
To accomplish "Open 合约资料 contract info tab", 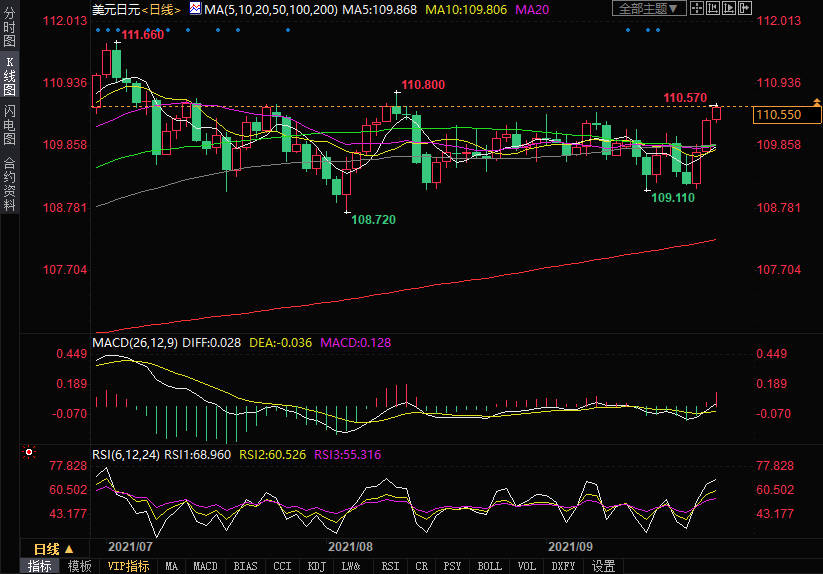I will tap(10, 183).
